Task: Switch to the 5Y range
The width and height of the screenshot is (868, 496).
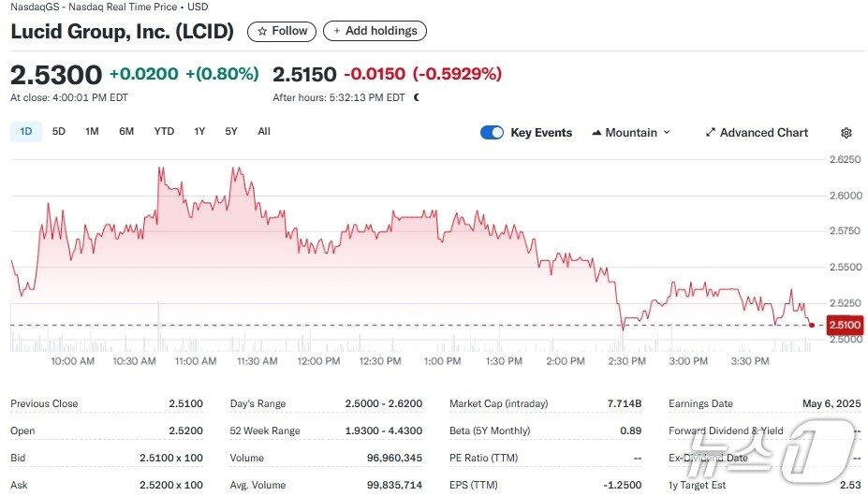Action: coord(231,132)
